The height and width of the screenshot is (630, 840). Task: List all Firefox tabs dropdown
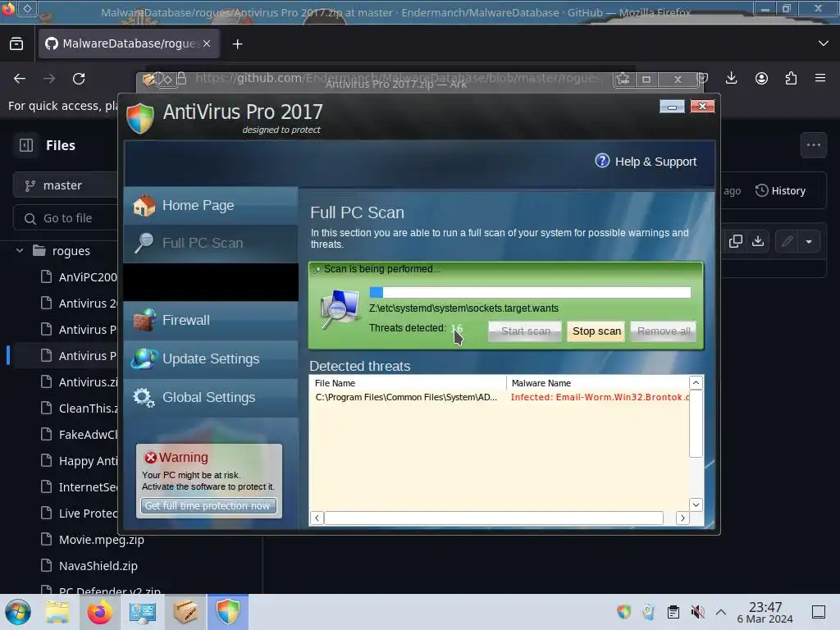tap(823, 43)
